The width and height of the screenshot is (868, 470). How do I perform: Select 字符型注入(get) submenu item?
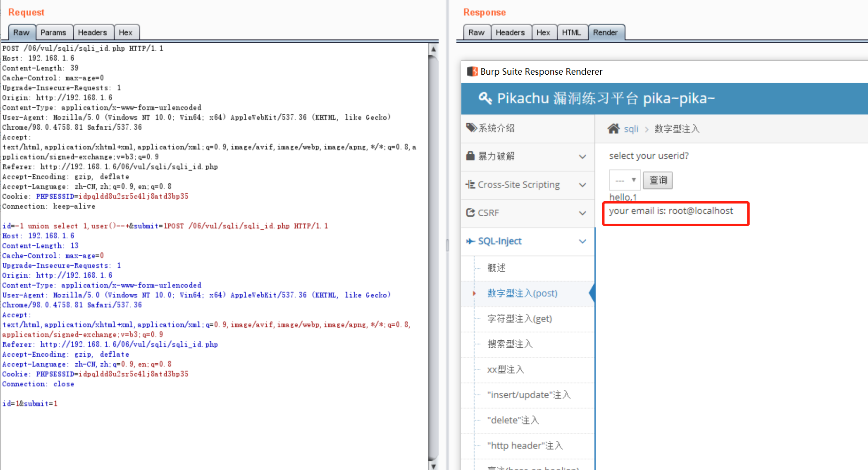(519, 319)
